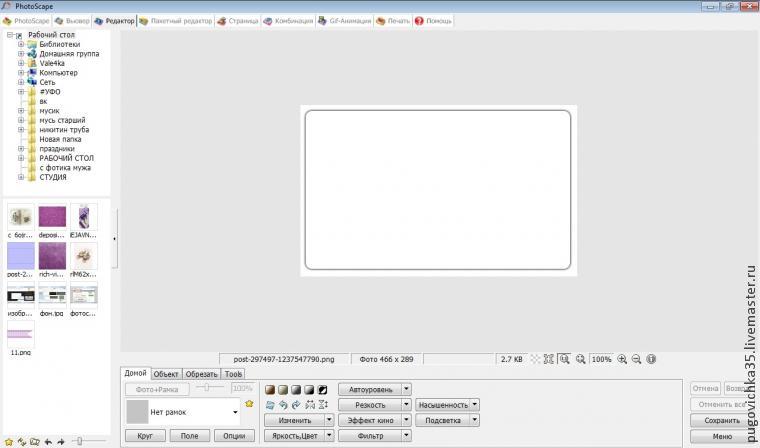
Task: Apply the negative invert icon
Action: click(322, 389)
